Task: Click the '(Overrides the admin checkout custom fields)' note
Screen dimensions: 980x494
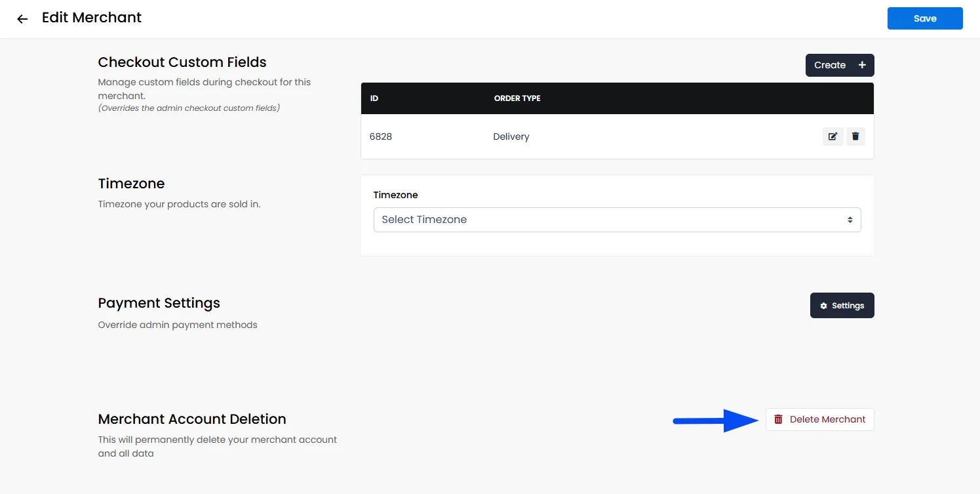Action: 189,108
